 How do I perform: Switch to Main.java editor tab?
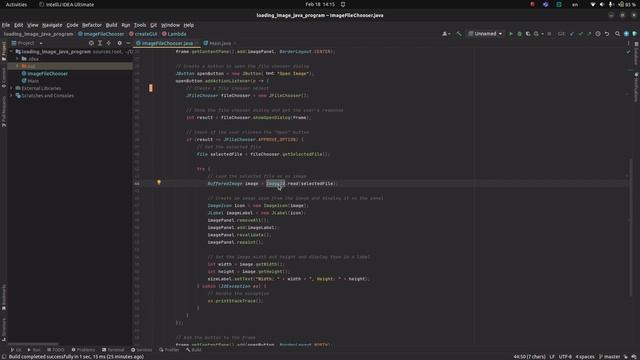(219, 43)
